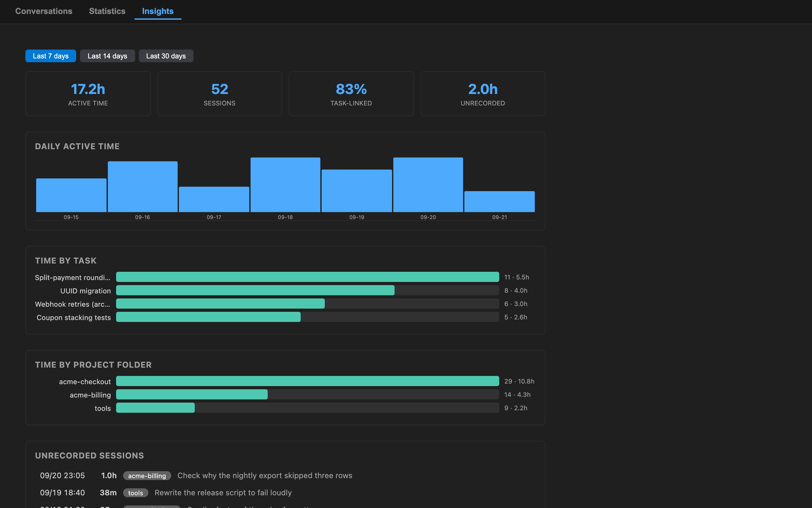This screenshot has height=508, width=812.
Task: Click the acme-checkout folder bar
Action: 308,381
